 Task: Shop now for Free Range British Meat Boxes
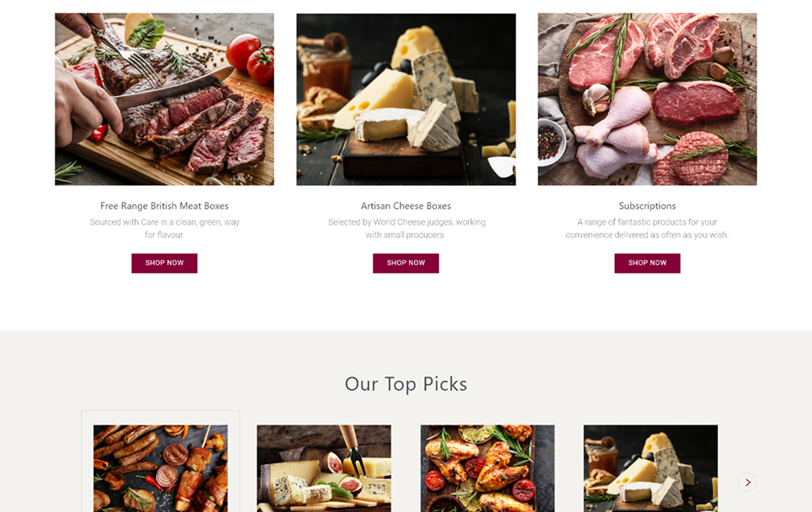[x=164, y=262]
